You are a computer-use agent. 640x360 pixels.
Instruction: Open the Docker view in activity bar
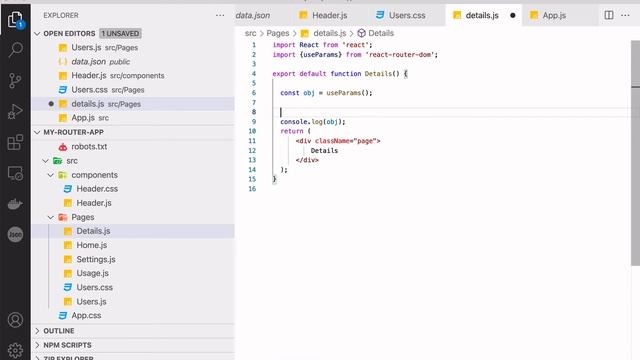click(x=15, y=204)
